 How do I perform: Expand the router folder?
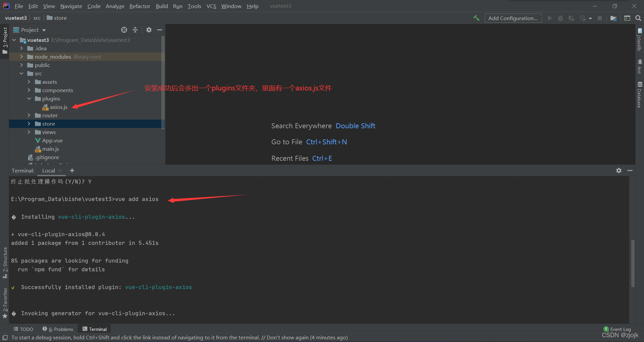click(29, 115)
